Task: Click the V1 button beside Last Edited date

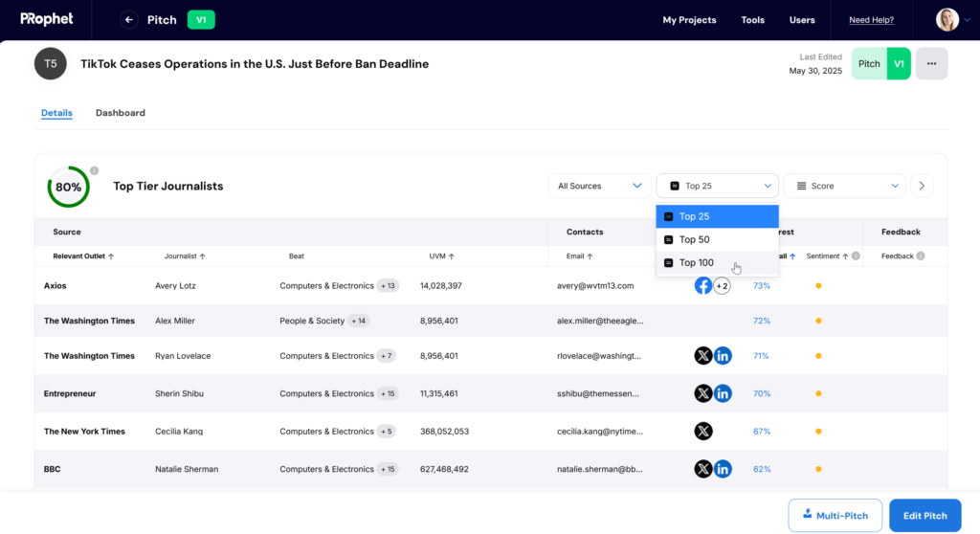Action: pyautogui.click(x=899, y=64)
